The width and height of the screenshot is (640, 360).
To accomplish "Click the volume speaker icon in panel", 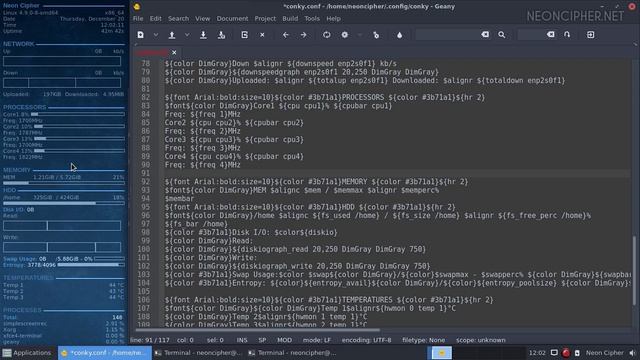I will click(x=632, y=353).
